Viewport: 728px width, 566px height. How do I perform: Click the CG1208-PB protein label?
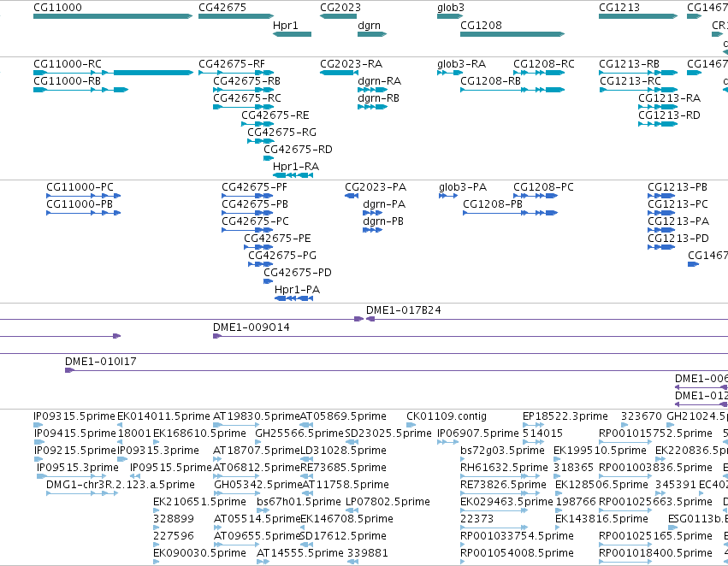tap(493, 204)
